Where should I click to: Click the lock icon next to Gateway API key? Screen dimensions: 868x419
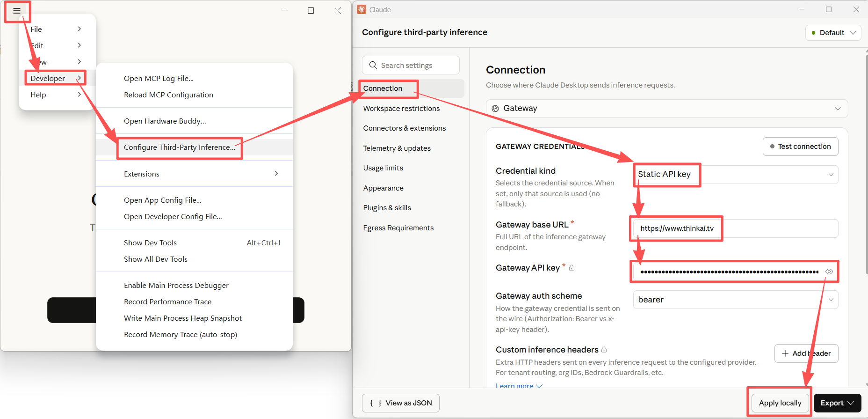pyautogui.click(x=571, y=268)
